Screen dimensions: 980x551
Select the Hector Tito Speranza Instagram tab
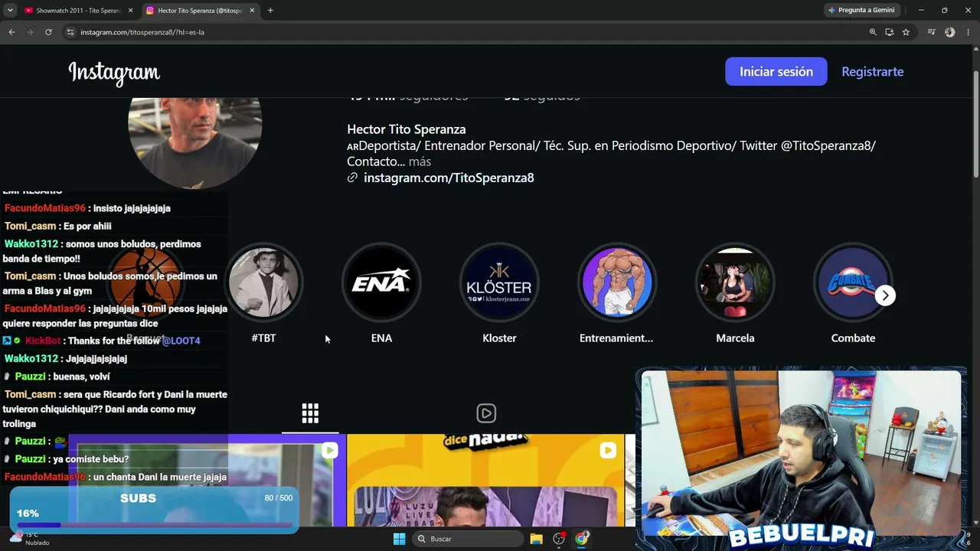click(x=201, y=11)
